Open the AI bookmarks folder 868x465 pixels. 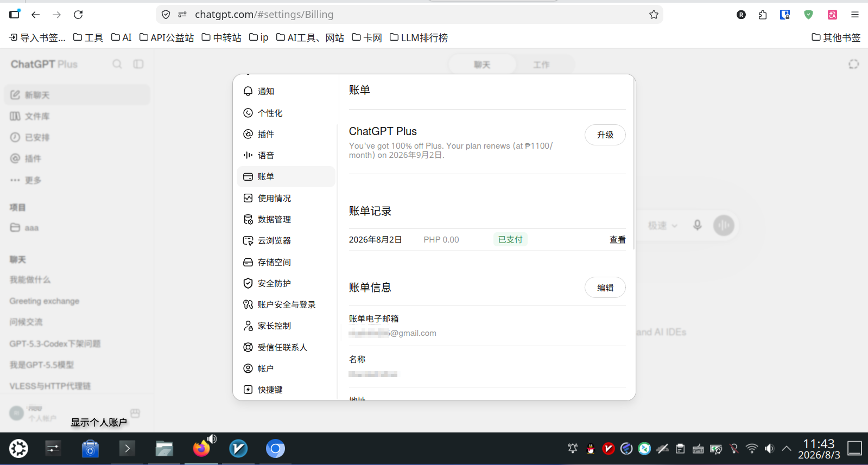pyautogui.click(x=121, y=37)
